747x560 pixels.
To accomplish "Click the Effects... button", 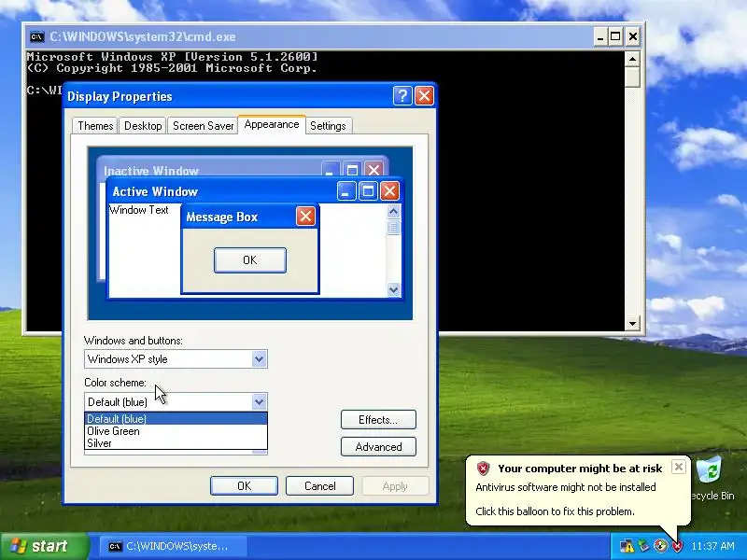I will (x=378, y=419).
